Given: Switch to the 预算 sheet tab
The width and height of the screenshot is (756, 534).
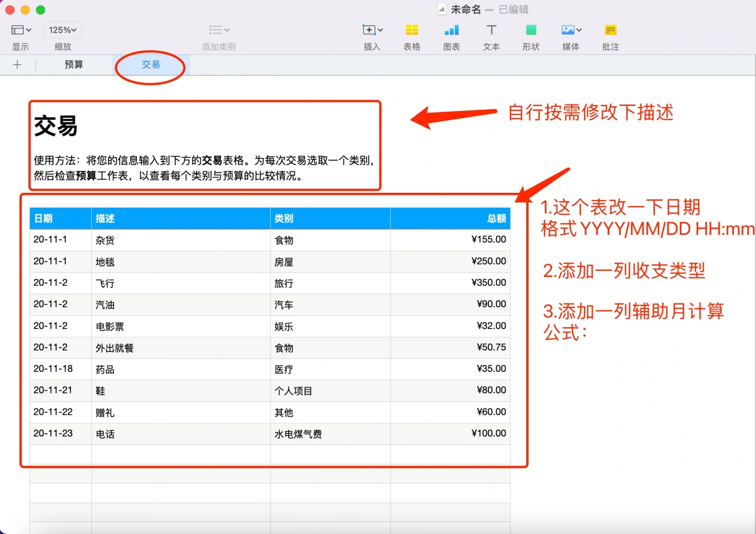Looking at the screenshot, I should click(73, 64).
